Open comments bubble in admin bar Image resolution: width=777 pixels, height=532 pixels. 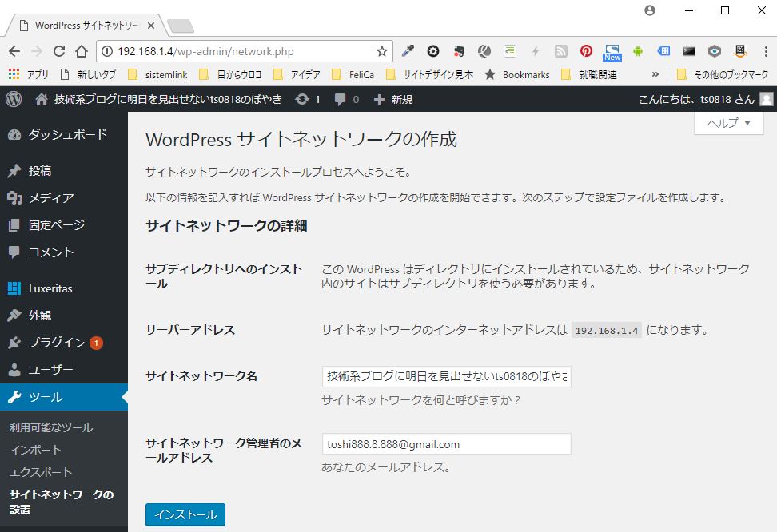pos(346,100)
